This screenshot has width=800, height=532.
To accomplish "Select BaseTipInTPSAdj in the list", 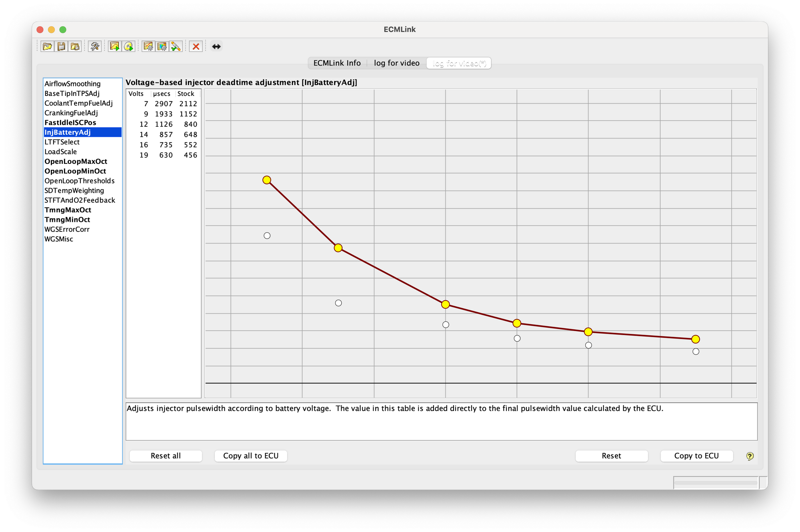I will 82,93.
